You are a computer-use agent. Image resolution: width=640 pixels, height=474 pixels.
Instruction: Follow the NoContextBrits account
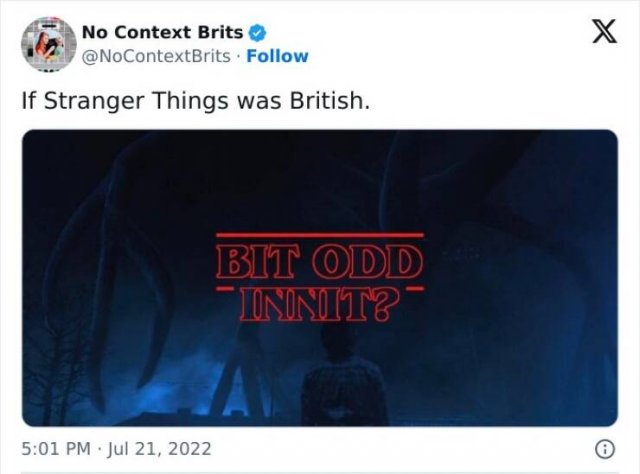tap(277, 56)
